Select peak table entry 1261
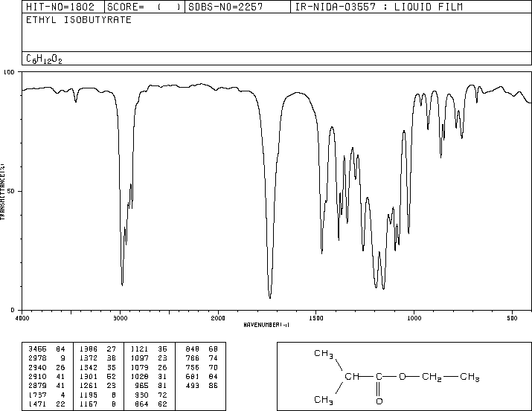Image resolution: width=532 pixels, height=411 pixels. (89, 386)
